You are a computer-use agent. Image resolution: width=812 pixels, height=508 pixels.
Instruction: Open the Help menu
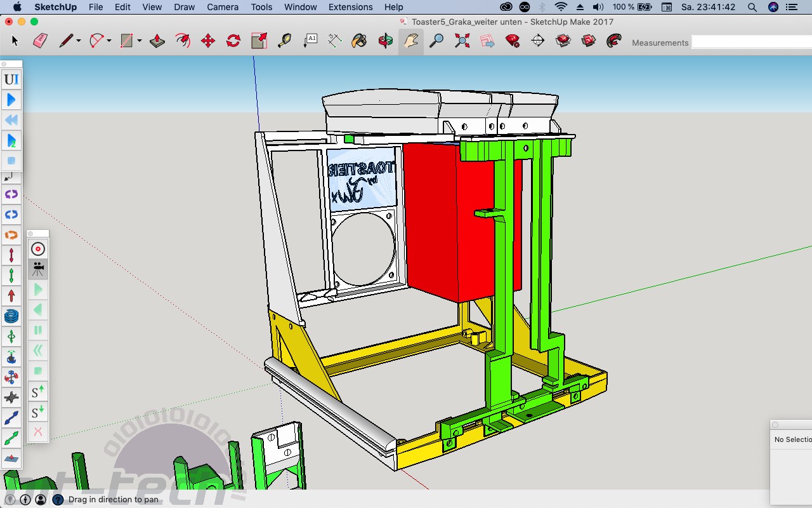[x=394, y=7]
